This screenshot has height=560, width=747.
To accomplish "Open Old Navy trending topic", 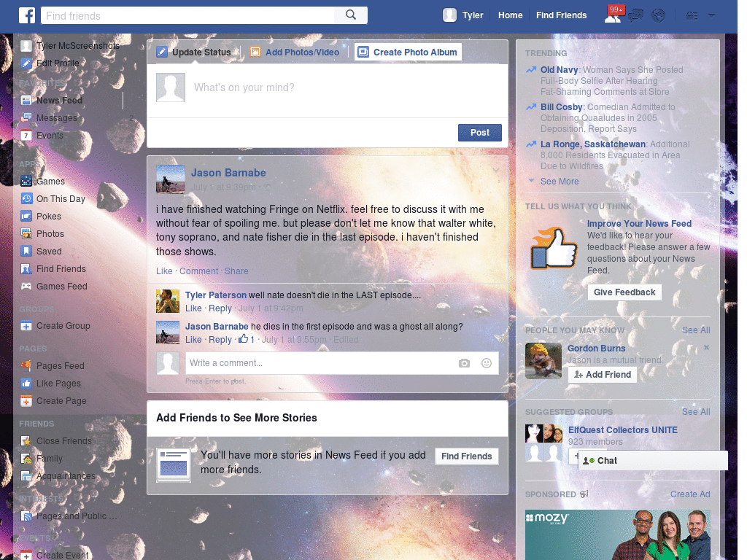I will [559, 69].
